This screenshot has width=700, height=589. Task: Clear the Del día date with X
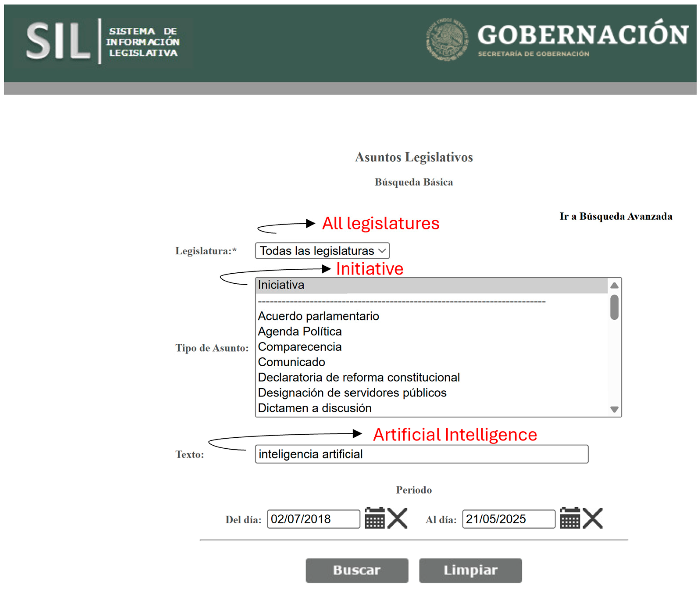[397, 519]
